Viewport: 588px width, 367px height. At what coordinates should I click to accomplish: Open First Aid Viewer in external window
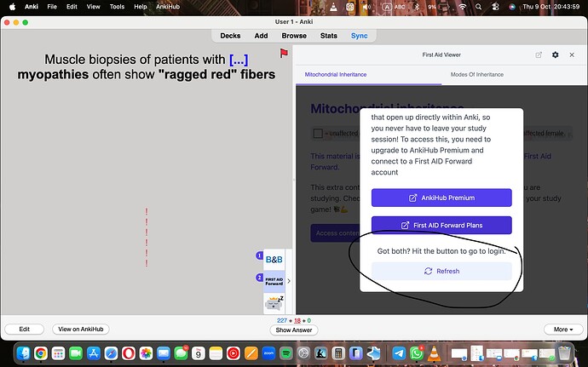pos(539,54)
